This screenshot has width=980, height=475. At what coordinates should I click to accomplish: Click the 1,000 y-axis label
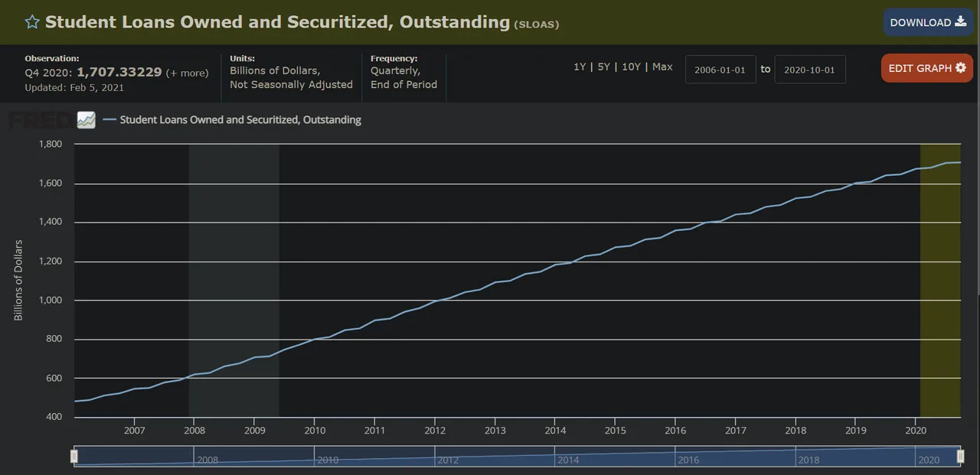pyautogui.click(x=51, y=300)
